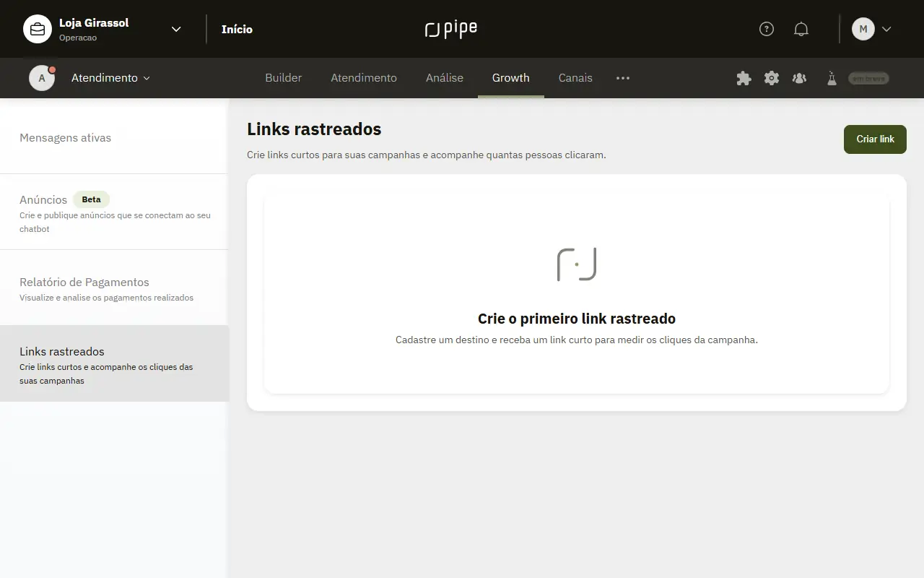
Task: Select Links rastreados sidebar item
Action: click(114, 363)
